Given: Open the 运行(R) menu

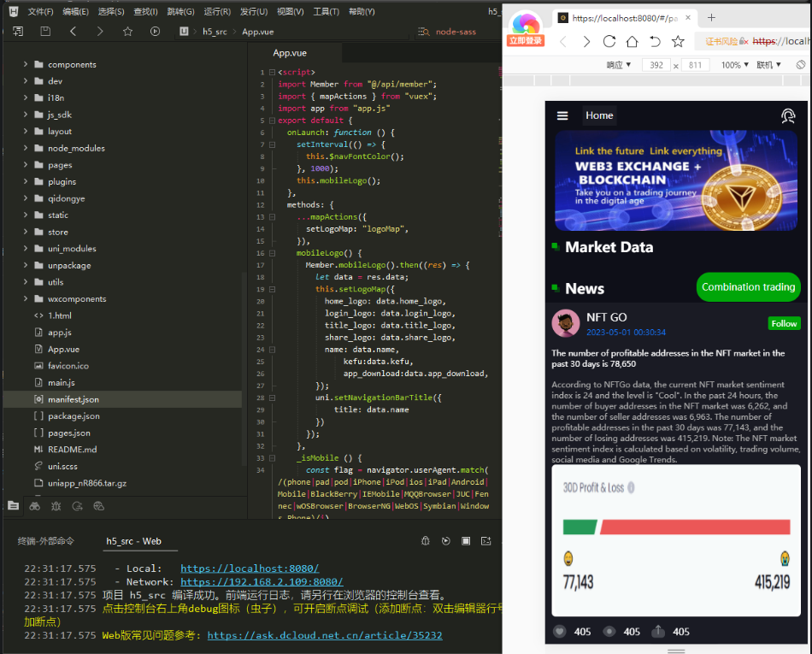Looking at the screenshot, I should pyautogui.click(x=217, y=11).
